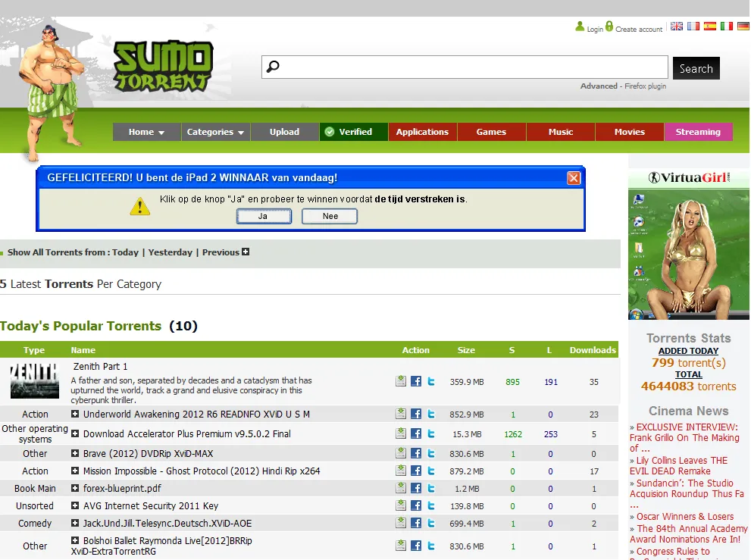Expand details for Underworld Awakening torrent
The width and height of the screenshot is (751, 560).
[75, 415]
